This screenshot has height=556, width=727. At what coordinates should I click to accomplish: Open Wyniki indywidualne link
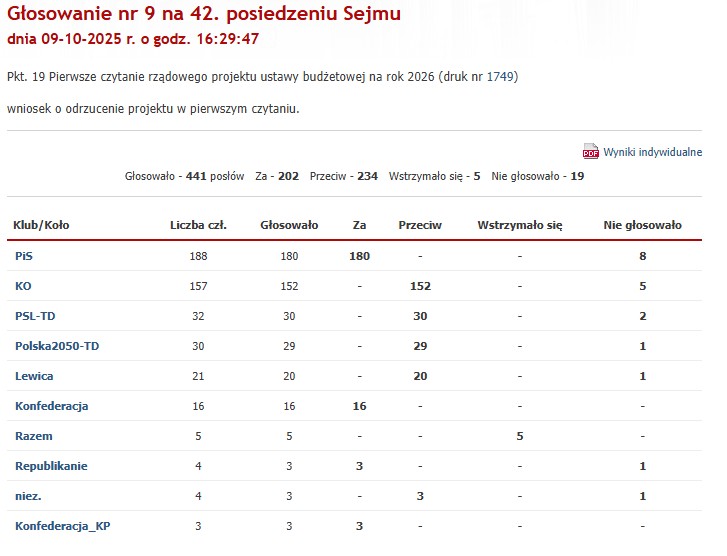coord(652,152)
